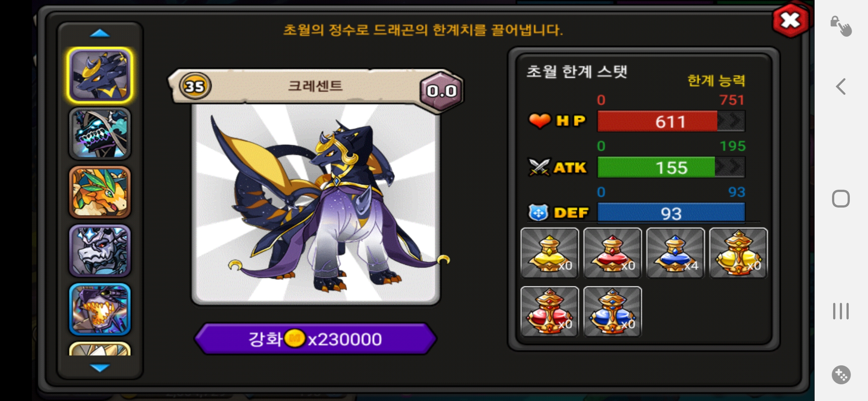Image resolution: width=868 pixels, height=401 pixels.
Task: Open the game controller tools icon
Action: pyautogui.click(x=841, y=375)
